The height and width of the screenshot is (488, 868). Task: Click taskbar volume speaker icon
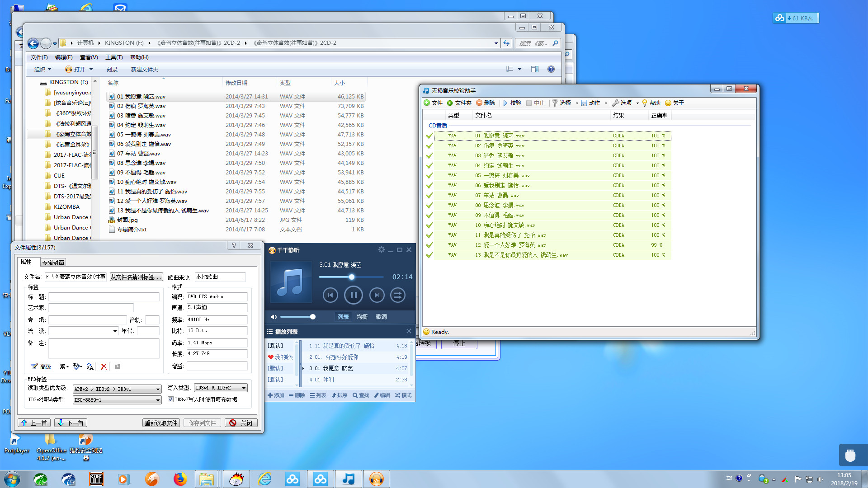pos(820,479)
